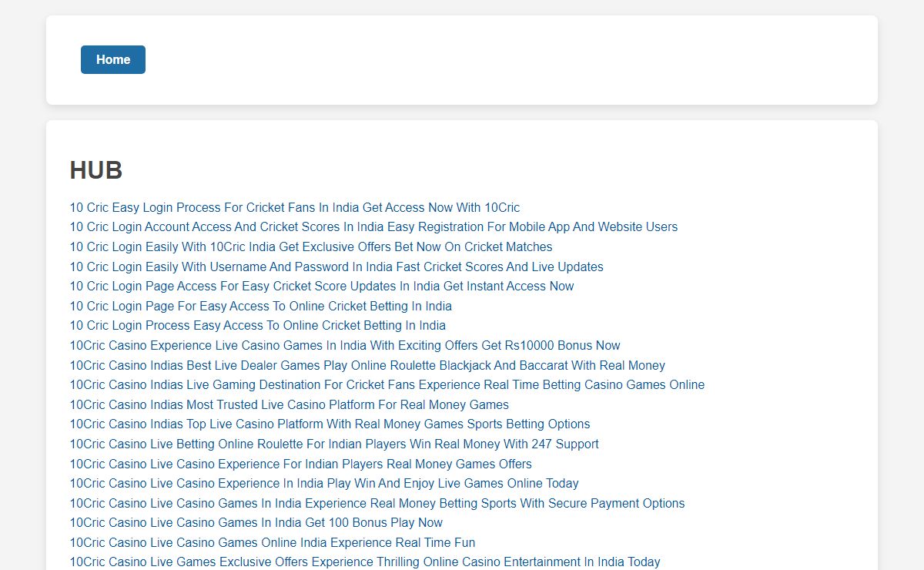Select '10 Cric Login Process Easy Access' link

click(258, 325)
